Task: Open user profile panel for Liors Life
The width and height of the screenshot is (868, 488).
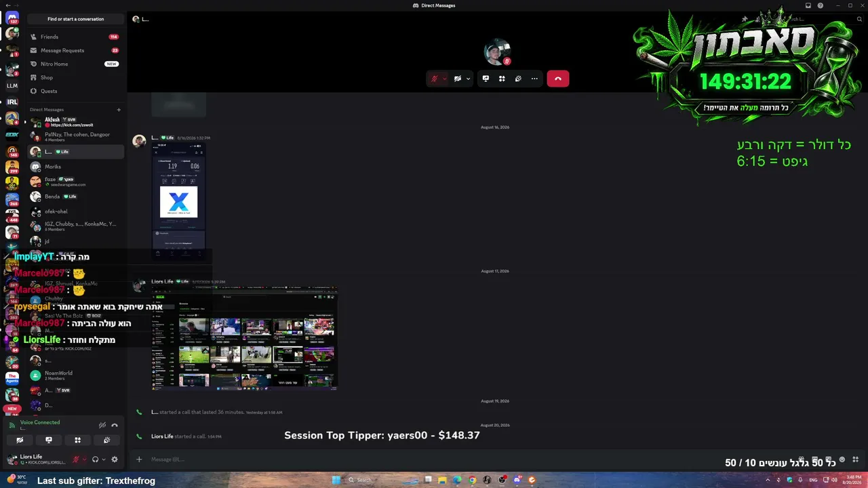Action: [38, 460]
